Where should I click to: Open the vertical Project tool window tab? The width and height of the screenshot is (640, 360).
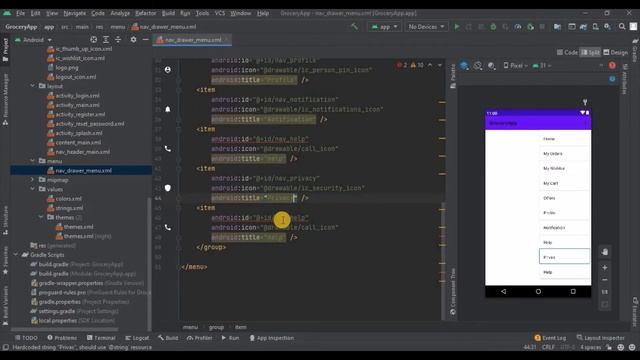click(5, 50)
